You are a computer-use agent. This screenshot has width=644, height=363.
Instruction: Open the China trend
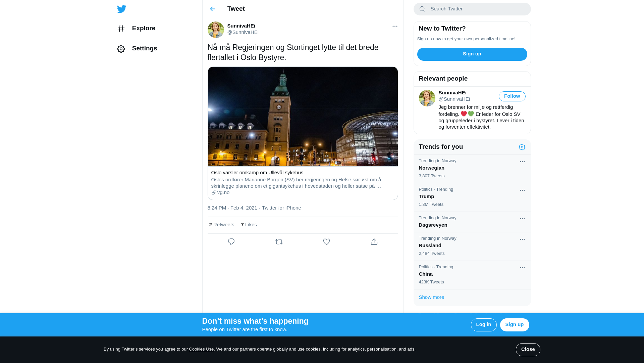472,275
